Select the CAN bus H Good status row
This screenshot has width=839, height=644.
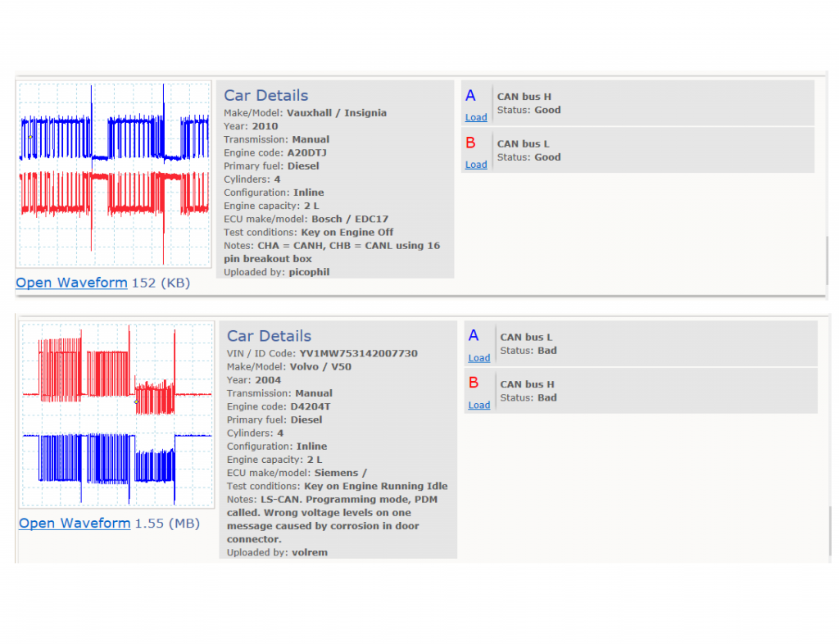tap(637, 103)
